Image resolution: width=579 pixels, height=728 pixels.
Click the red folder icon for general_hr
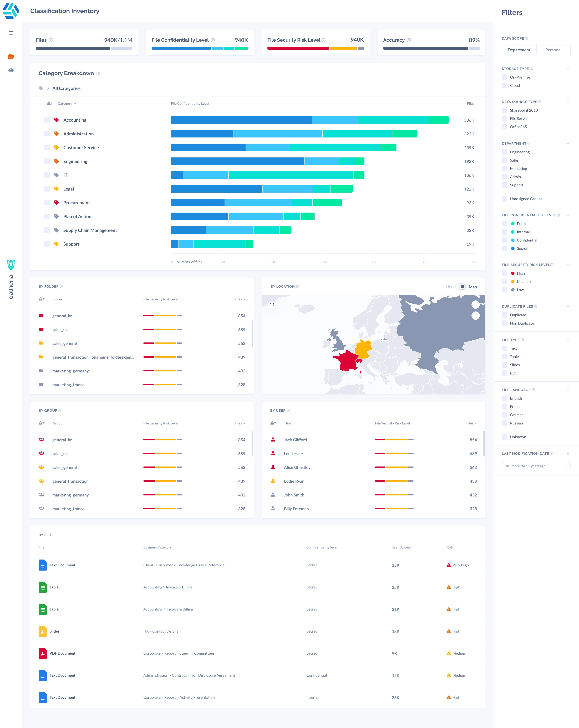pos(41,316)
